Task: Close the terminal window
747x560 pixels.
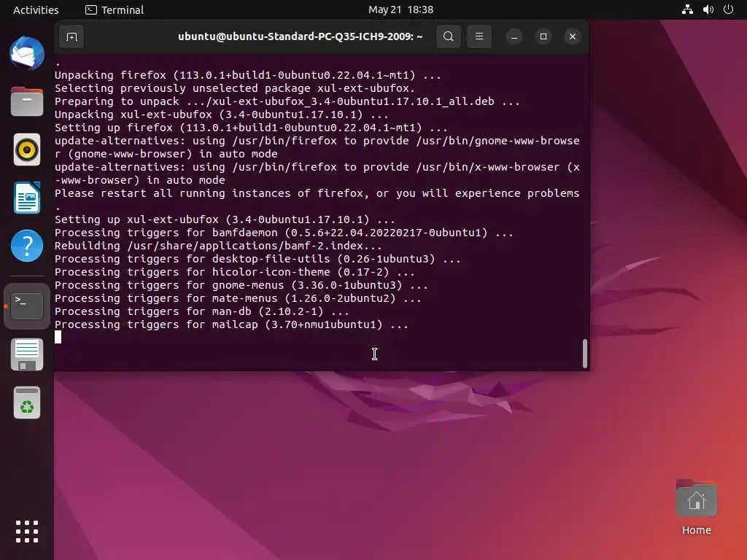Action: (573, 36)
